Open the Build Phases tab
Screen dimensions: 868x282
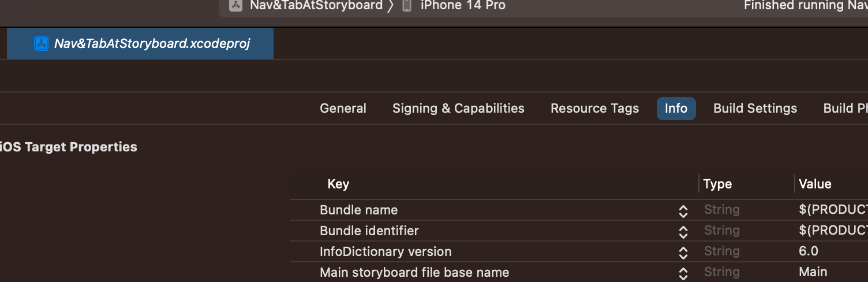845,109
